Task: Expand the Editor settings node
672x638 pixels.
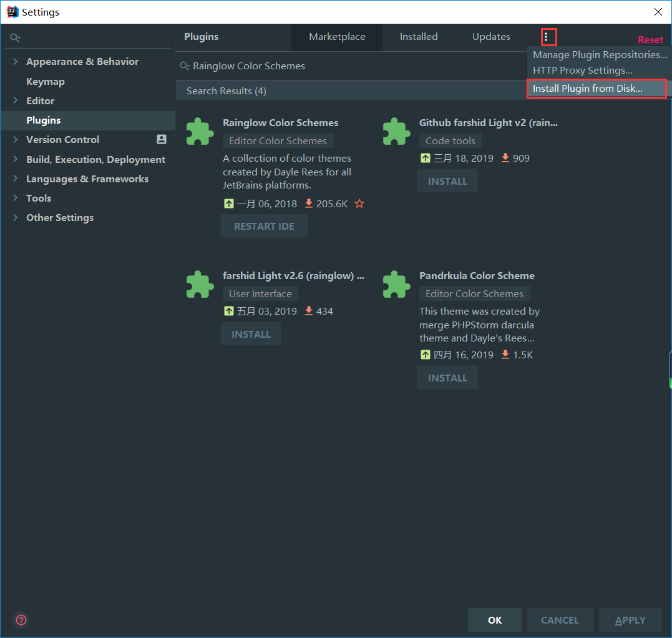Action: 15,101
